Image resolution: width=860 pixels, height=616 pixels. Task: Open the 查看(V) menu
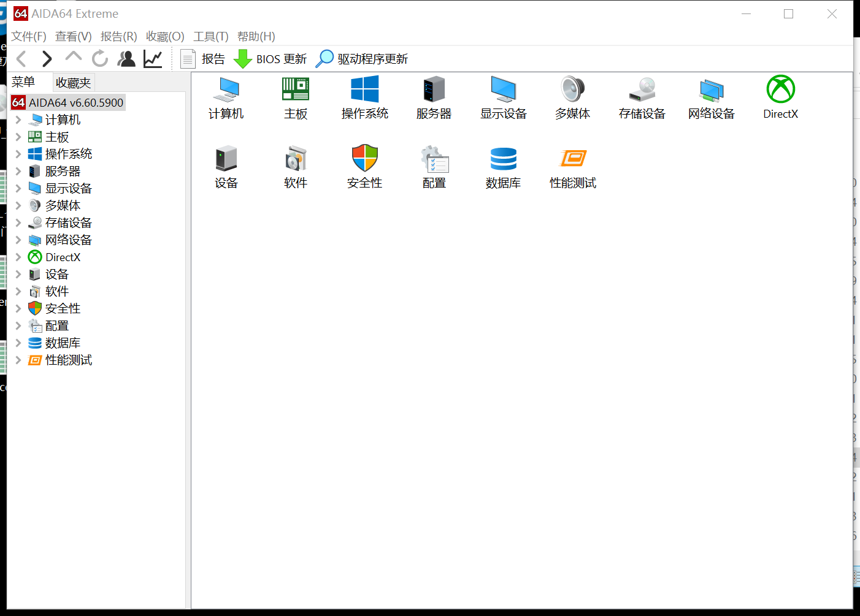click(x=74, y=37)
